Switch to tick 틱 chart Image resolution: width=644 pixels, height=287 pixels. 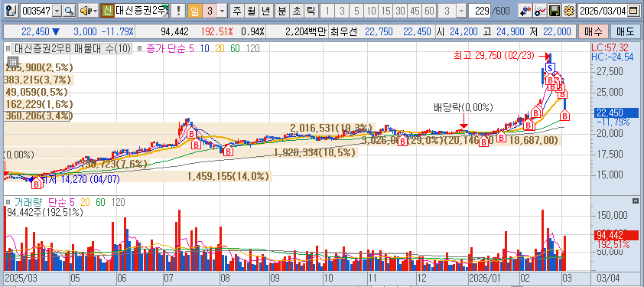coord(311,11)
